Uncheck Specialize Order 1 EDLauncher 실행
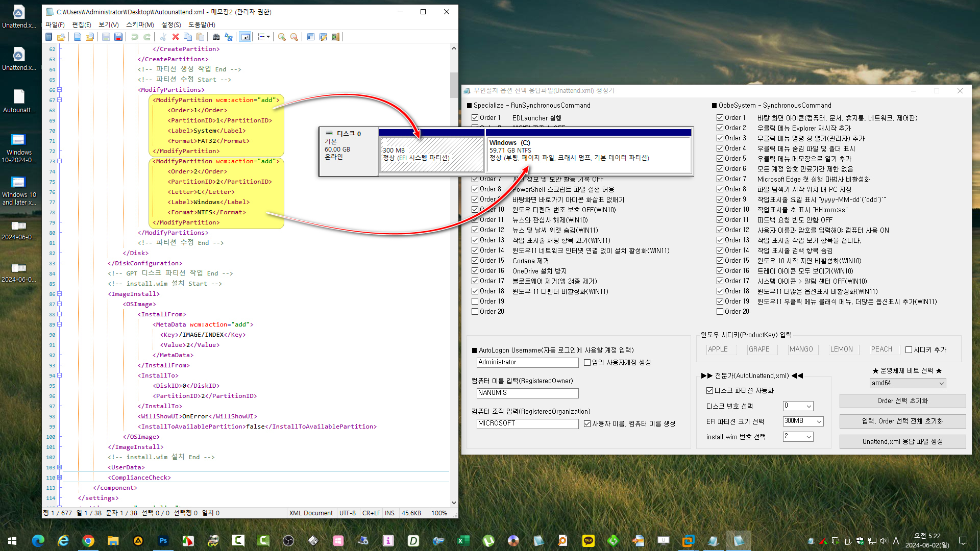Screen dimensions: 980x551 pos(475,118)
